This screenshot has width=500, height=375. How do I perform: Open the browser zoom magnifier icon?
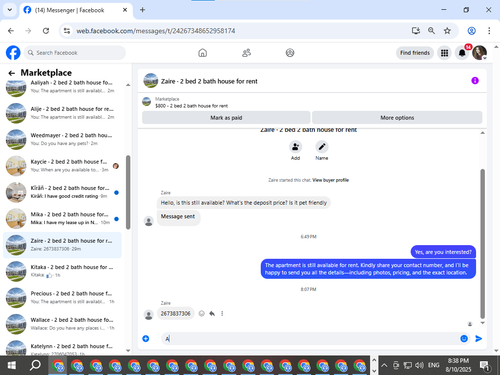pyautogui.click(x=431, y=31)
